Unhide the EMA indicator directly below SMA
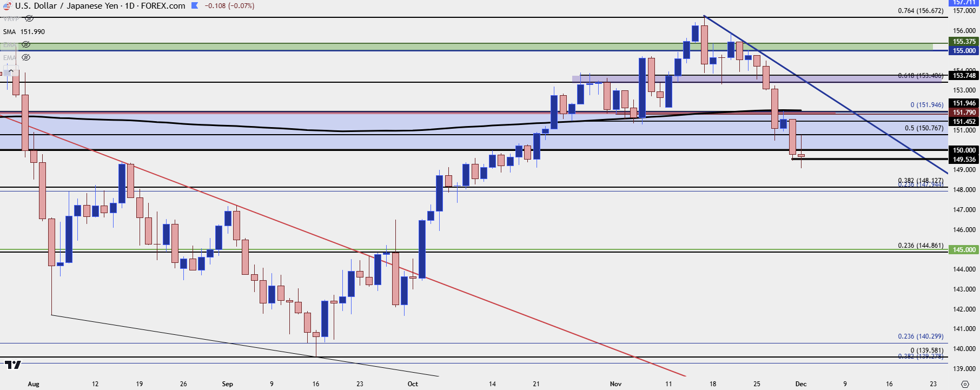980x390 pixels. pyautogui.click(x=26, y=44)
